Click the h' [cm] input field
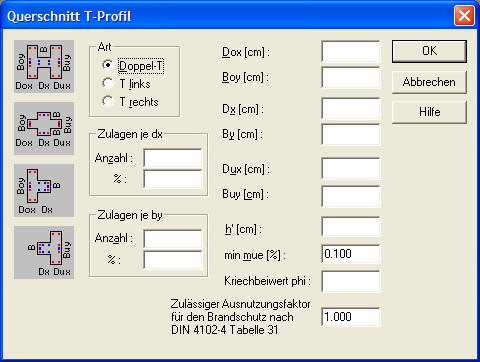The width and height of the screenshot is (480, 362). 351,227
